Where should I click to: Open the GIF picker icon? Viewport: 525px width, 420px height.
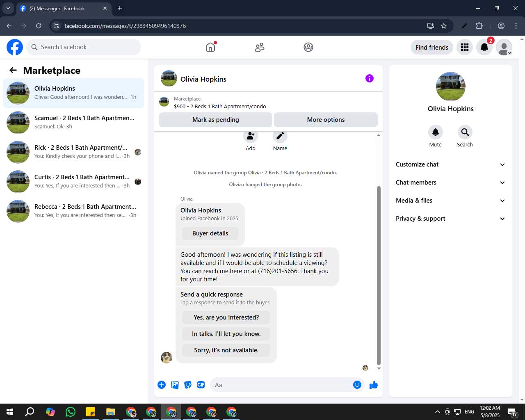(201, 385)
